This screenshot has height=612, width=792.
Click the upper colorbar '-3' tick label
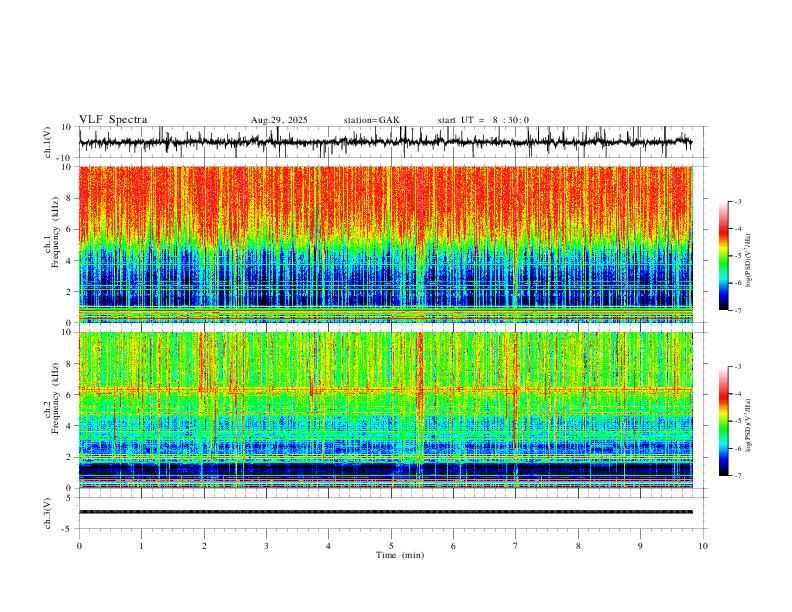[x=737, y=201]
